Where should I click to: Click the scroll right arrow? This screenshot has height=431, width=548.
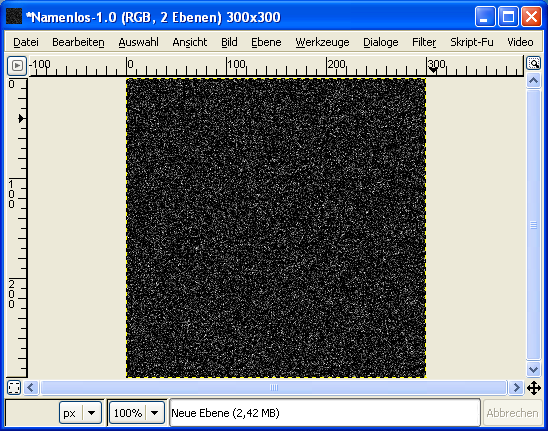click(516, 388)
